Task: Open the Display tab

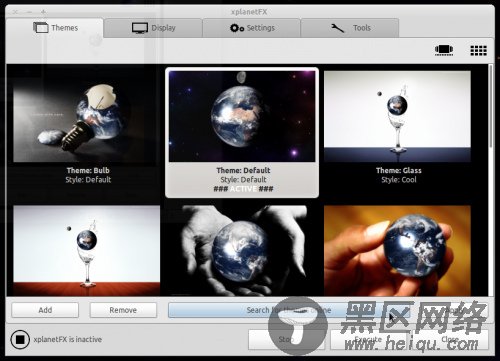Action: pyautogui.click(x=153, y=28)
